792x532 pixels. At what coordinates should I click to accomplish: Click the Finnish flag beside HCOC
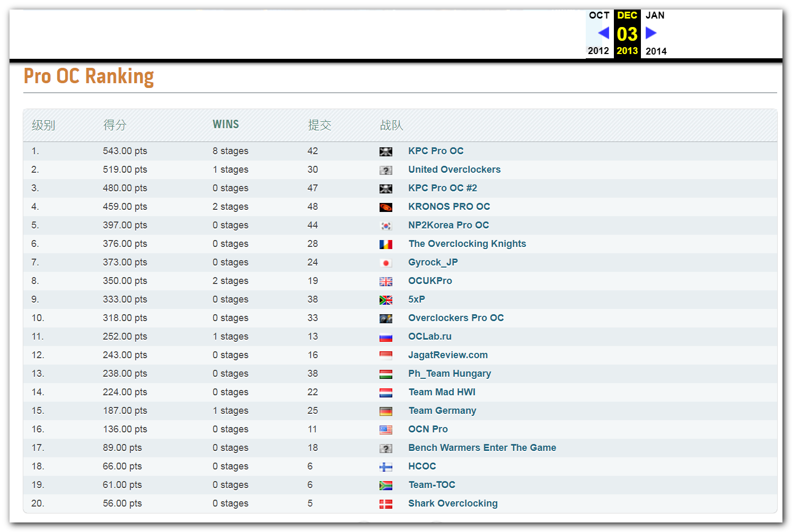click(x=386, y=467)
